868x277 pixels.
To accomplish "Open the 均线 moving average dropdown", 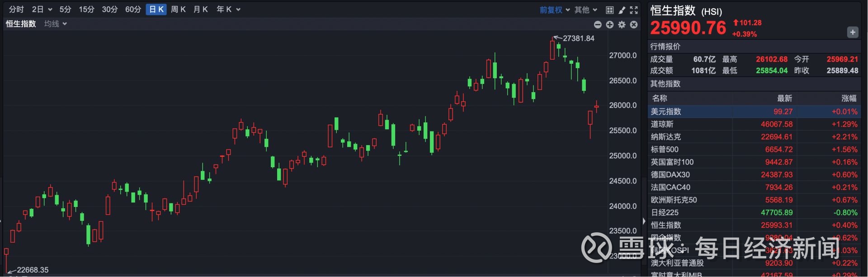I will 56,23.
